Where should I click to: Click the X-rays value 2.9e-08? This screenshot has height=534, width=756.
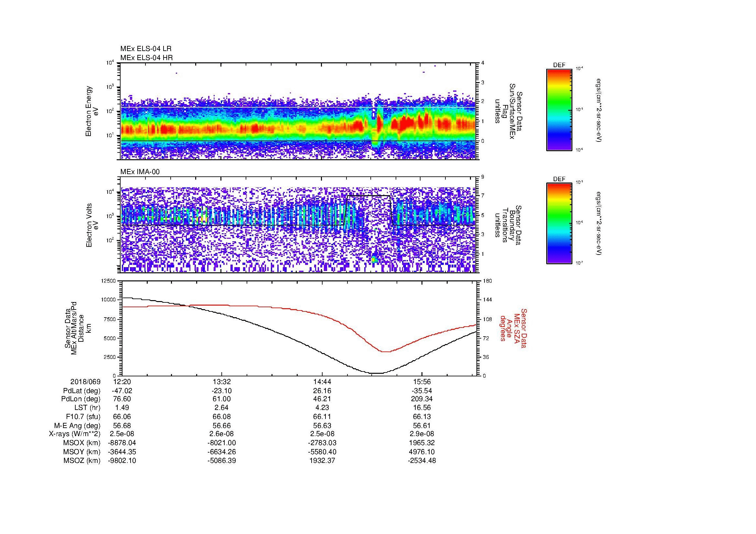point(422,434)
